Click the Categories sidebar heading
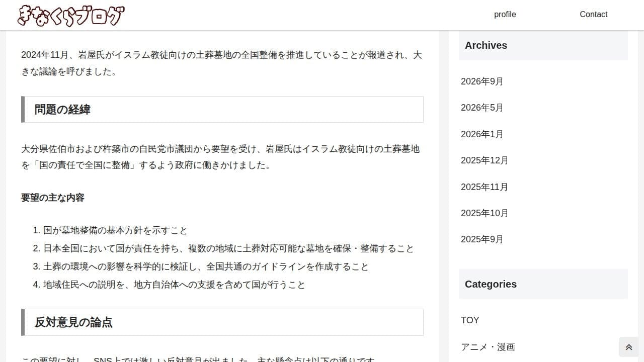644x362 pixels. click(x=543, y=284)
